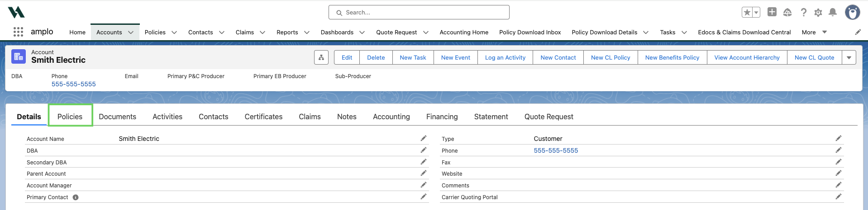Open Policy Download Inbox nav item
The image size is (868, 210).
point(530,32)
